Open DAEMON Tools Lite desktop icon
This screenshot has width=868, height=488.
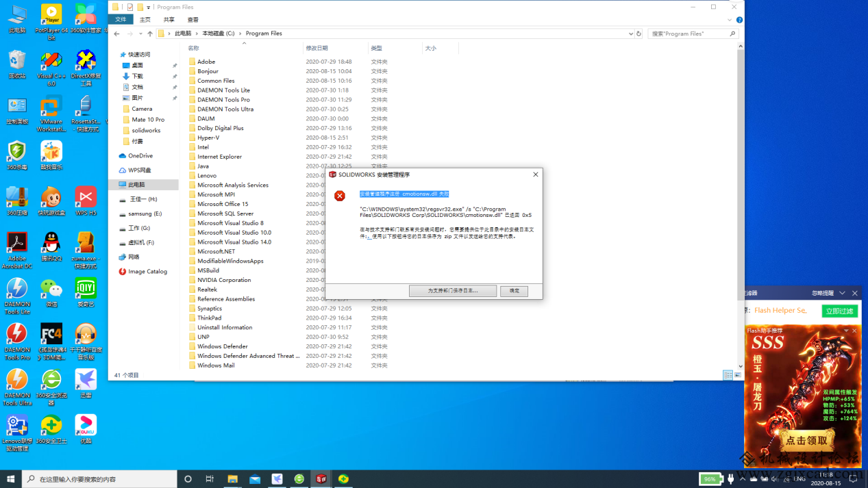pyautogui.click(x=17, y=296)
